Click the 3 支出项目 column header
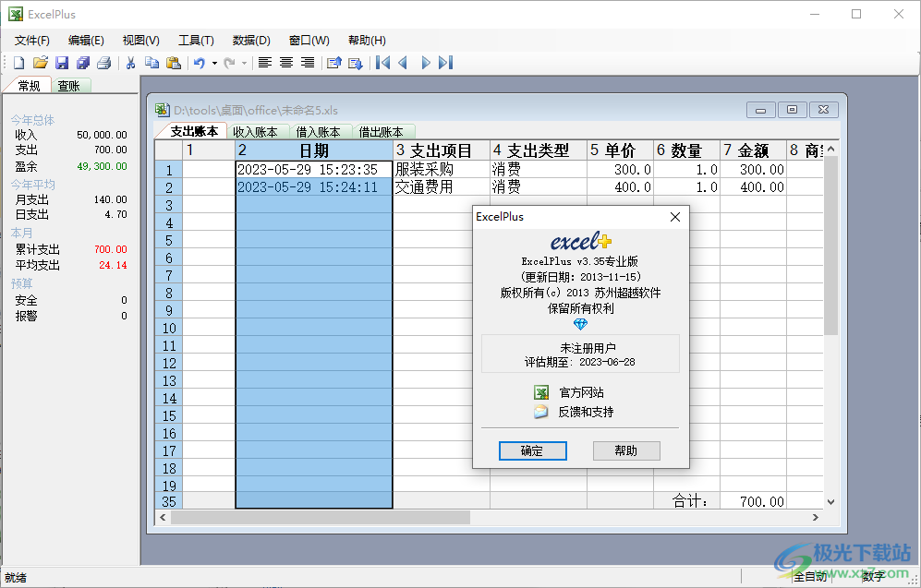 coord(442,150)
